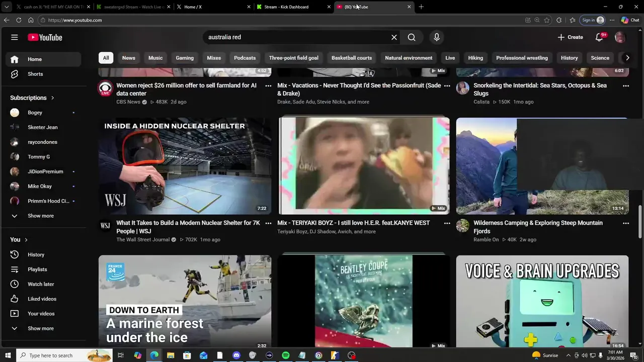Click the Windows taskbar search box
Image resolution: width=644 pixels, height=362 pixels.
point(65,355)
